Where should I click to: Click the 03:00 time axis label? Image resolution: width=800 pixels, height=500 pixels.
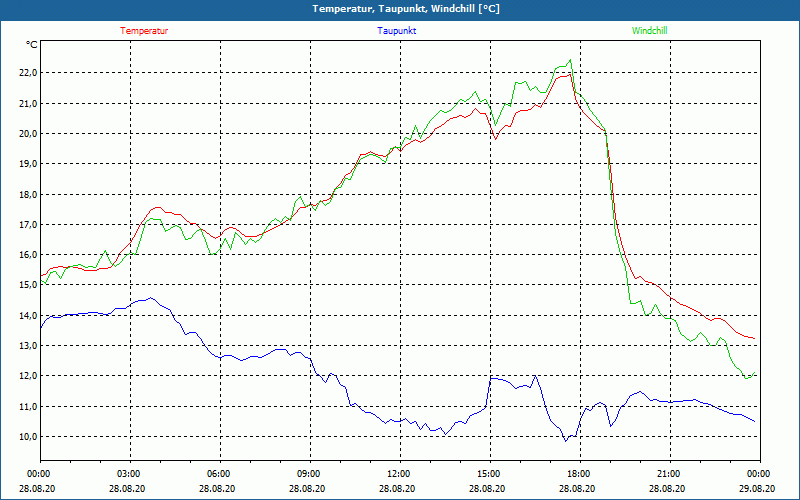[x=128, y=474]
